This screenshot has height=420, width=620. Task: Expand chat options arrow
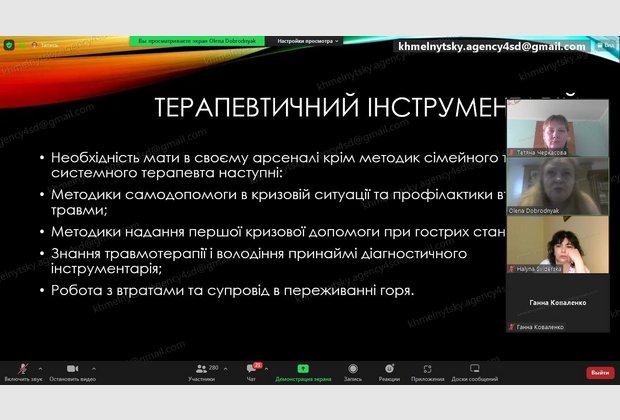click(267, 369)
